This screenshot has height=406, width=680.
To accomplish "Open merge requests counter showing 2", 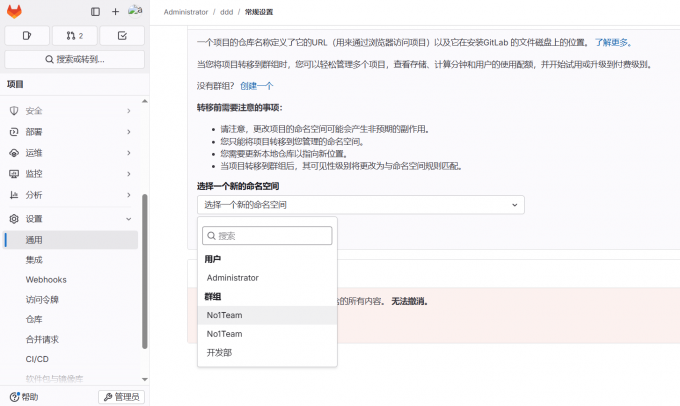I will pos(75,36).
